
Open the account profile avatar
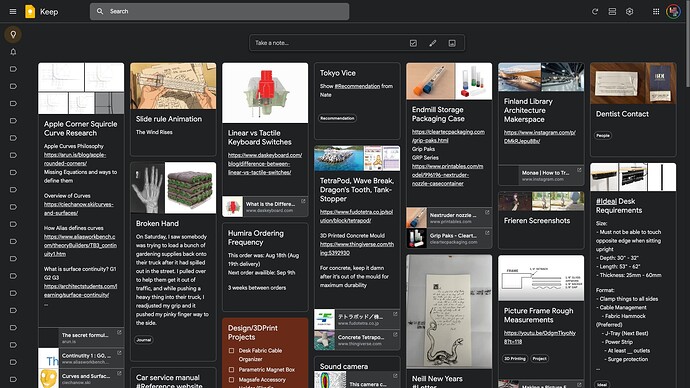click(673, 11)
